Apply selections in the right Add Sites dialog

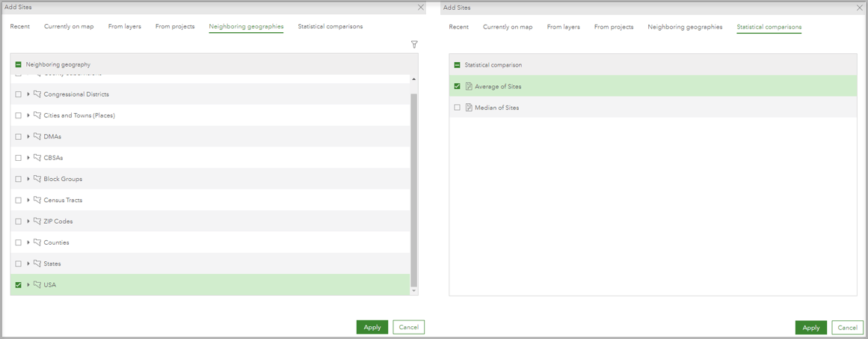coord(811,327)
